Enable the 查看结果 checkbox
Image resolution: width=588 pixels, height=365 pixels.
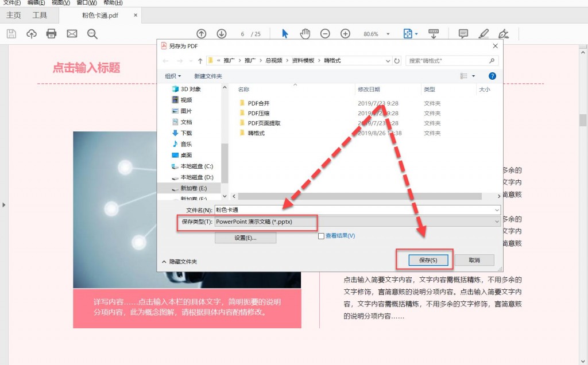(321, 236)
